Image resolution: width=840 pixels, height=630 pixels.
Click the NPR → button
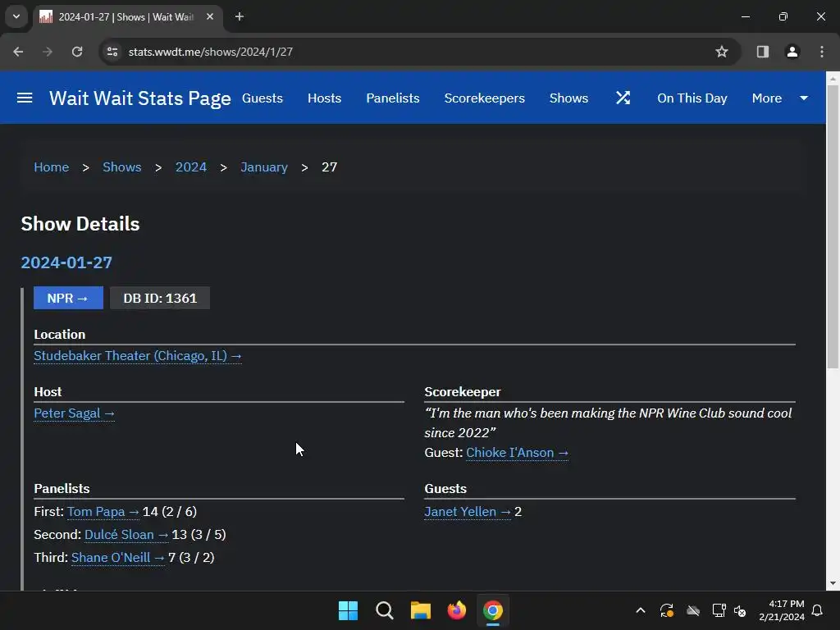(68, 298)
